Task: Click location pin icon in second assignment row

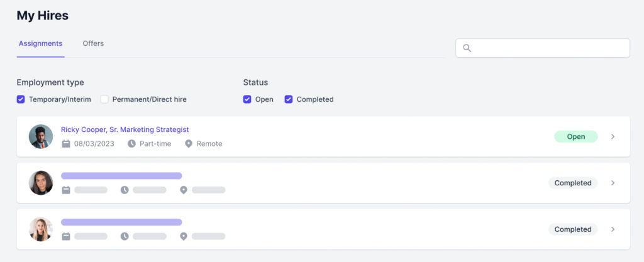Action: 184,190
